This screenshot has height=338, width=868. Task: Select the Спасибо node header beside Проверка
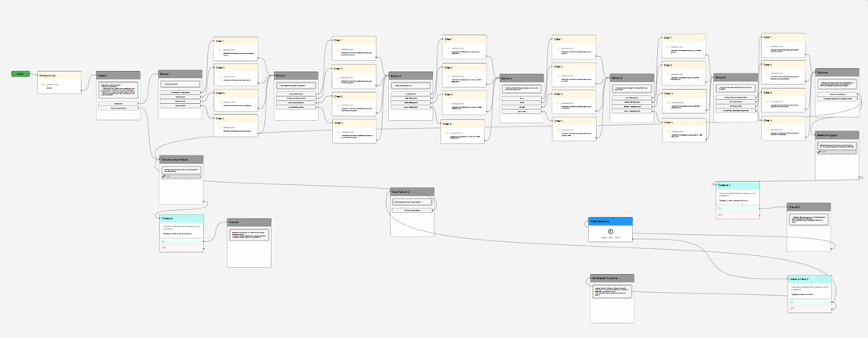click(x=249, y=222)
